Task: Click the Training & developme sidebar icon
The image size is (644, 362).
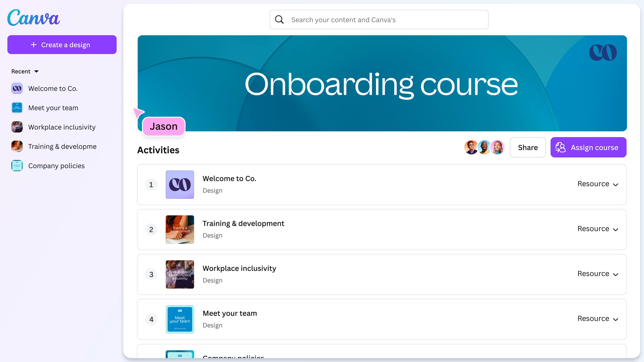Action: [x=17, y=146]
